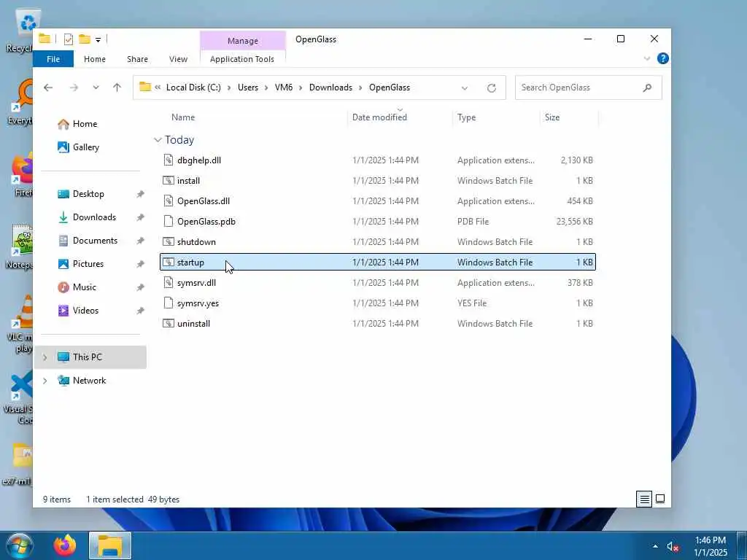Switch to the Home ribbon tab
The height and width of the screenshot is (560, 747).
pyautogui.click(x=94, y=59)
